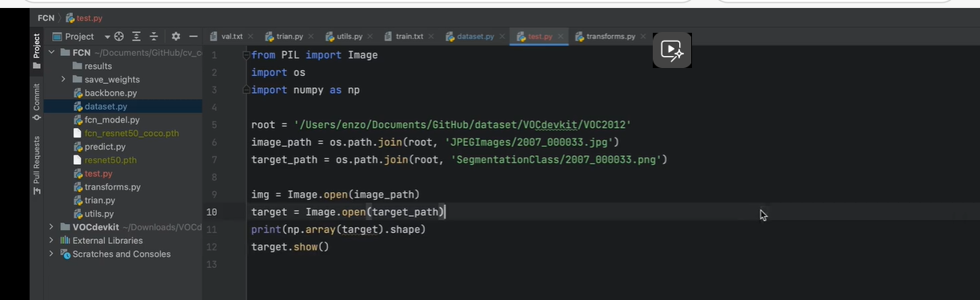Screen dimensions: 980x300
Task: Expand Scratches and Consoles node
Action: (52, 254)
